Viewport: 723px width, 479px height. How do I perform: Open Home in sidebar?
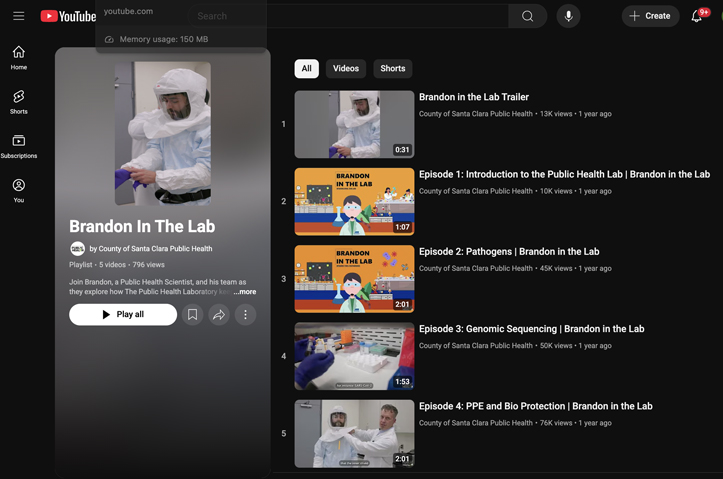coord(18,58)
